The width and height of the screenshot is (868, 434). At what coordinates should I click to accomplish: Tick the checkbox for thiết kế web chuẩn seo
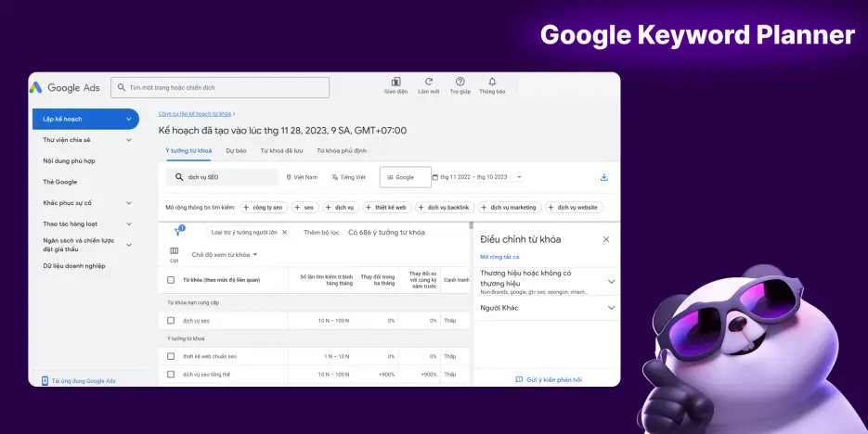(171, 357)
